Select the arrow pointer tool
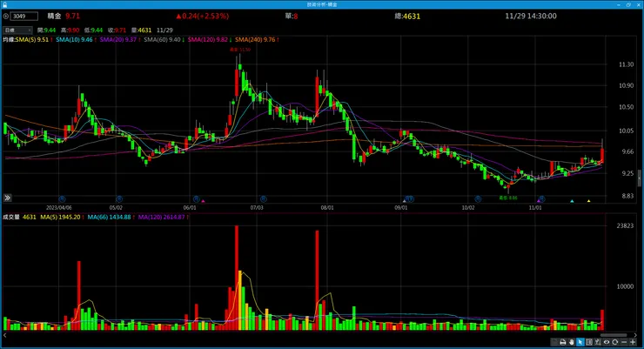Screen dimensions: 644x349 pyautogui.click(x=580, y=342)
